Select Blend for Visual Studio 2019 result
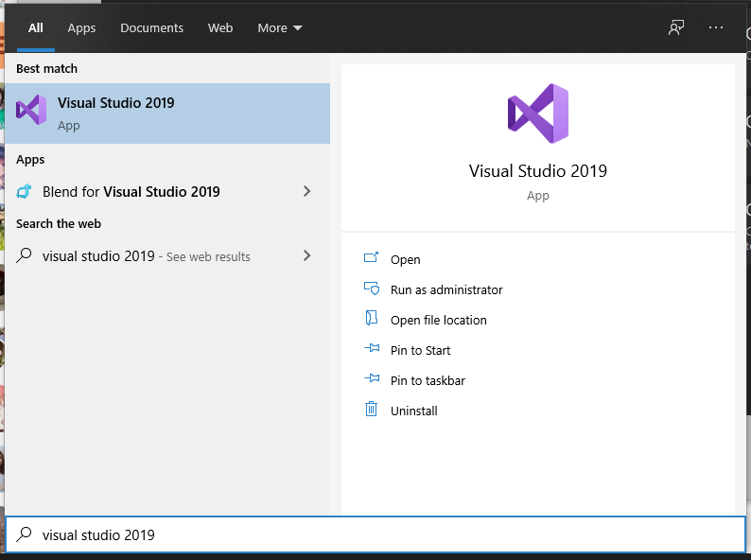Viewport: 751px width, 560px height. [167, 192]
